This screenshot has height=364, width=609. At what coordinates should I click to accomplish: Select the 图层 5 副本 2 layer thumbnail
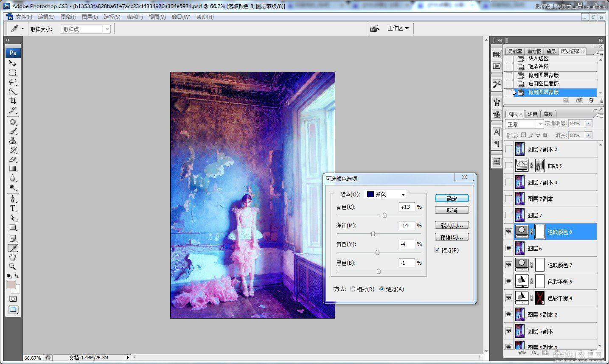pyautogui.click(x=520, y=314)
